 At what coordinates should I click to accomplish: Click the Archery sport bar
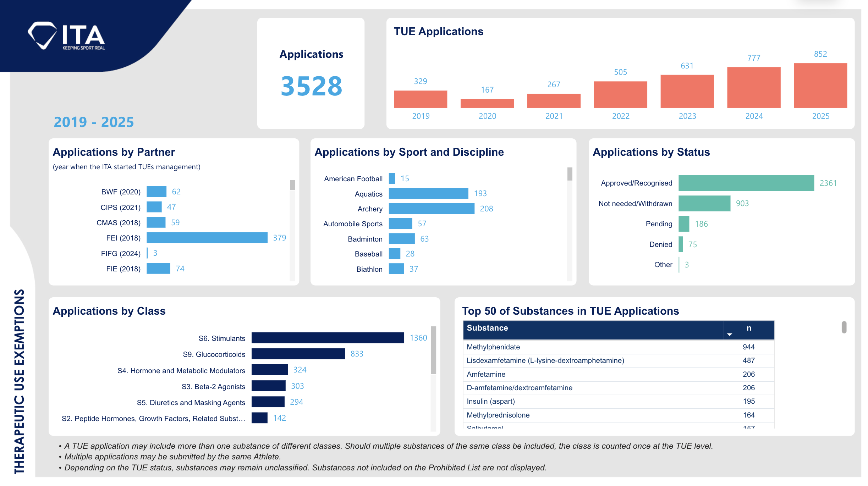point(431,209)
